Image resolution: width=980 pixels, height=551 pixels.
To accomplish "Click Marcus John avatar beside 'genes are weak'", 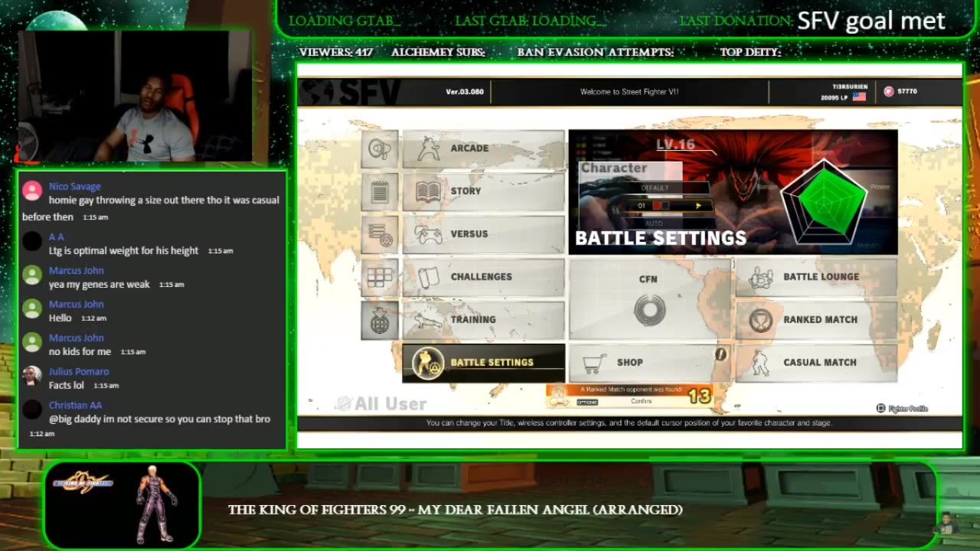I will click(32, 275).
